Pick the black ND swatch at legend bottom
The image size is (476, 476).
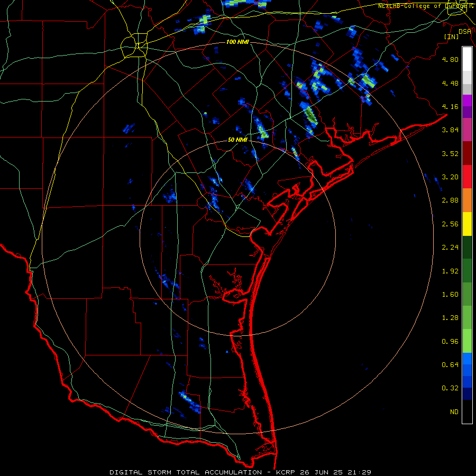(467, 411)
